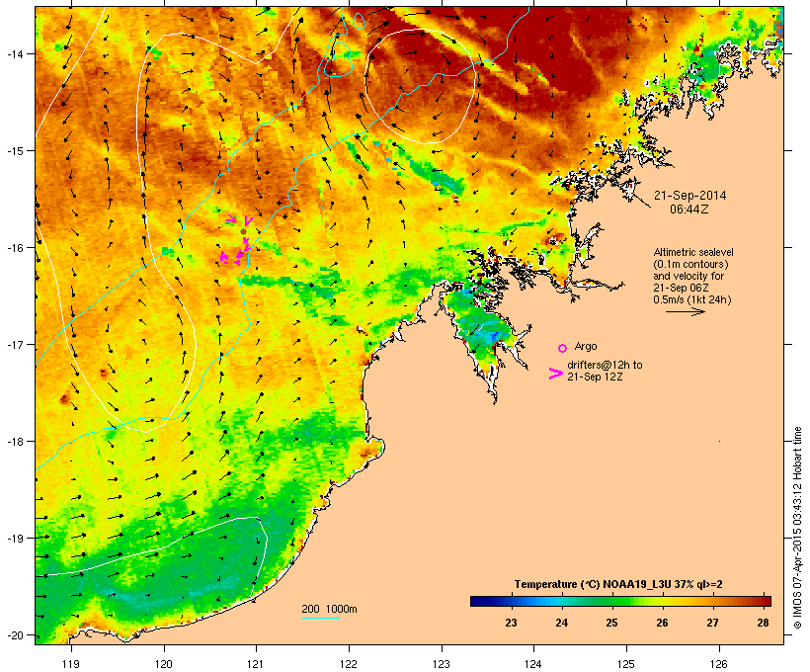This screenshot has width=810, height=672.
Task: Click the latitude label -20
Action: click(x=15, y=635)
